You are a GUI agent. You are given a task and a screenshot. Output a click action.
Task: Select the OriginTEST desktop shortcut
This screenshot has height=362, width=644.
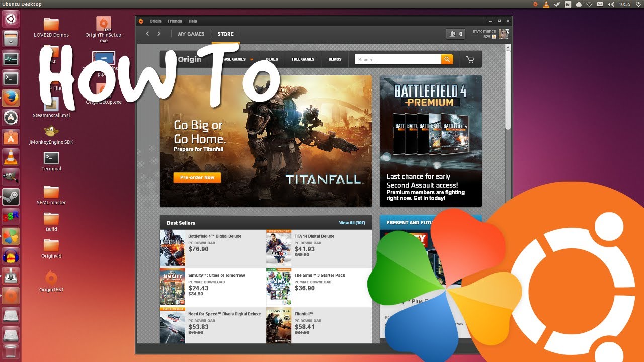pyautogui.click(x=51, y=282)
